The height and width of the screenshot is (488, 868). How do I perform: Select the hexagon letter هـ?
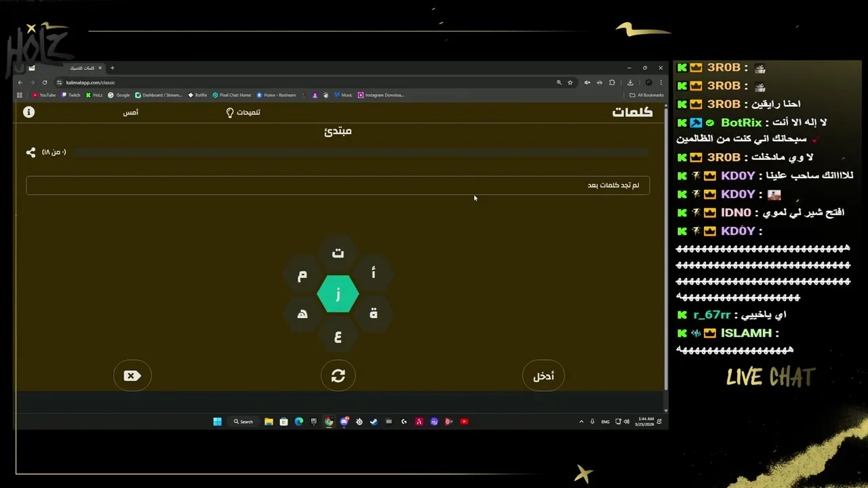click(302, 313)
